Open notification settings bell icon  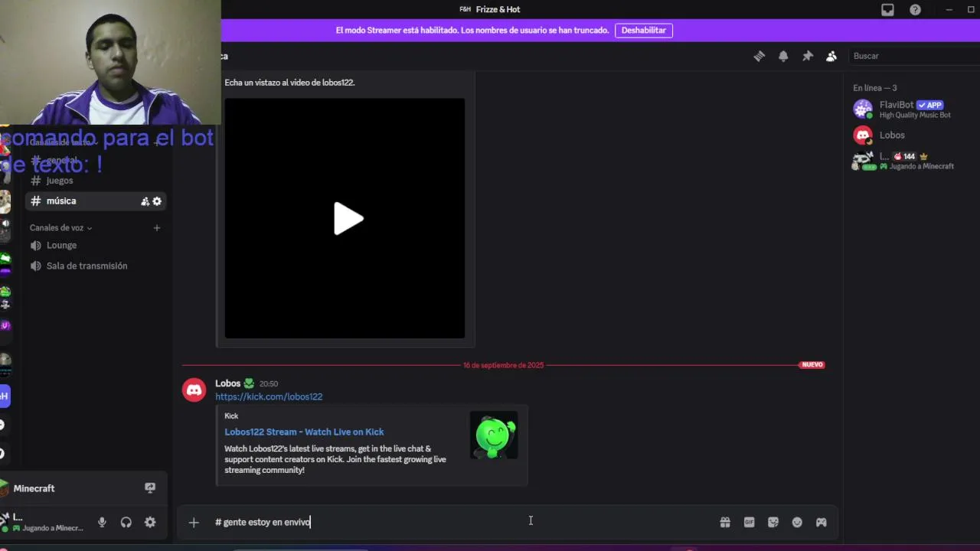[783, 56]
